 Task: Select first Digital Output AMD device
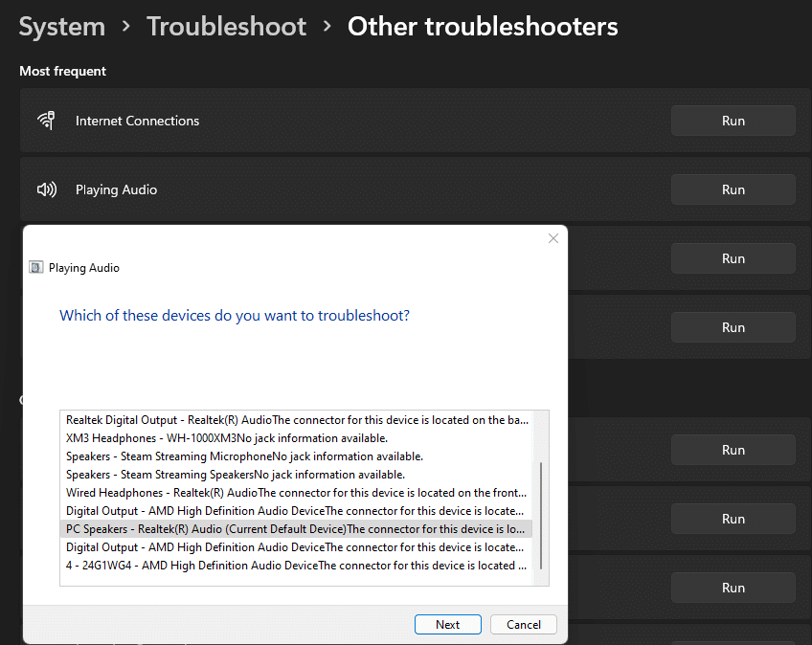(296, 510)
